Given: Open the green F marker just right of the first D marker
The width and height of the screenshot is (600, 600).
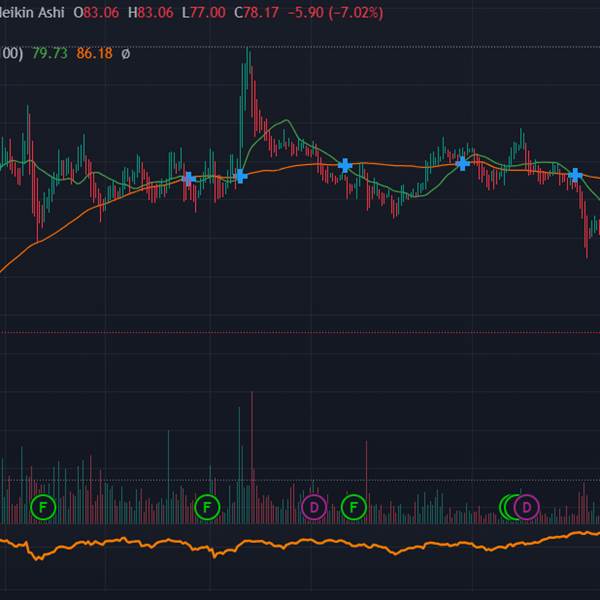Looking at the screenshot, I should tap(354, 507).
